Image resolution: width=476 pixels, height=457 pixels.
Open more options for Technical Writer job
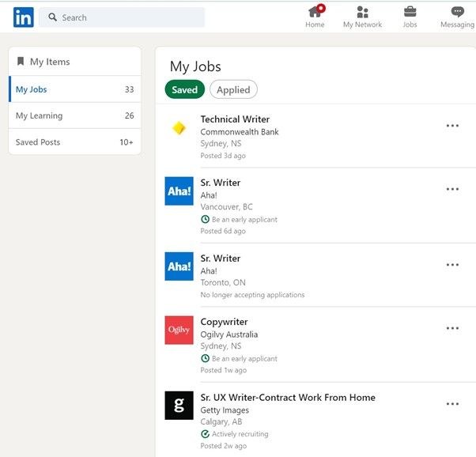click(452, 126)
